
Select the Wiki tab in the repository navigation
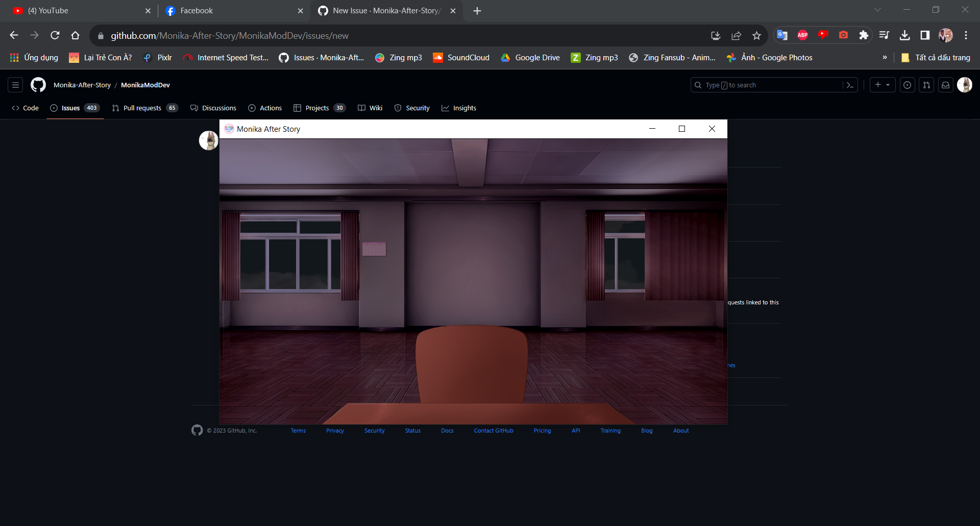[x=376, y=108]
